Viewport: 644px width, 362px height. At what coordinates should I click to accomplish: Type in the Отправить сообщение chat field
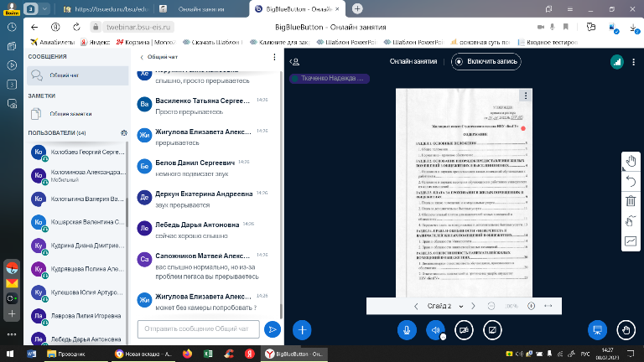[197, 329]
